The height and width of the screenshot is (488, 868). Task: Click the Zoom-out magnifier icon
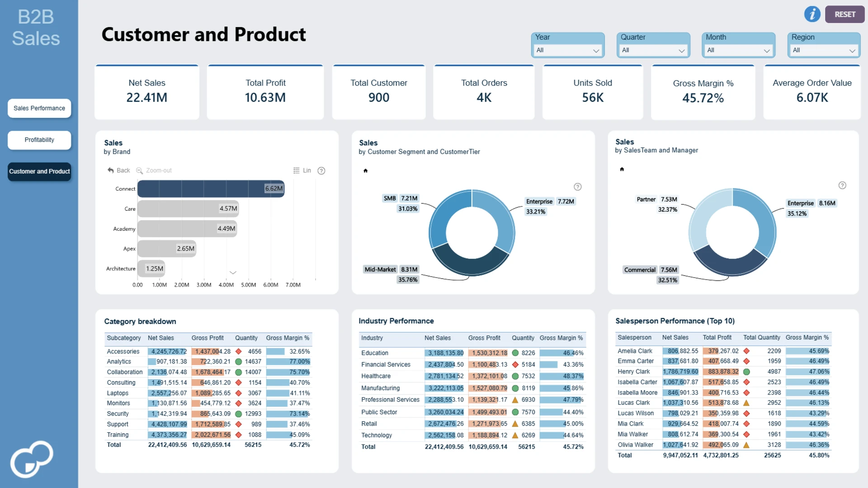(139, 170)
